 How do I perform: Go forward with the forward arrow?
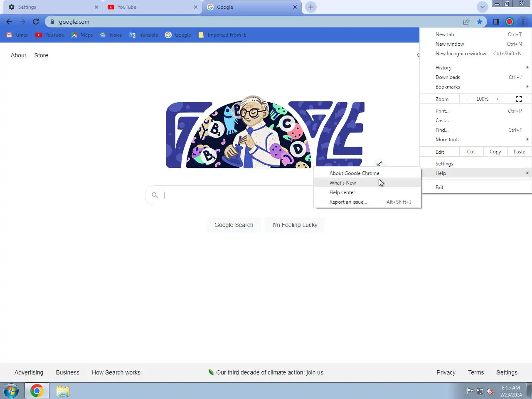coord(22,22)
